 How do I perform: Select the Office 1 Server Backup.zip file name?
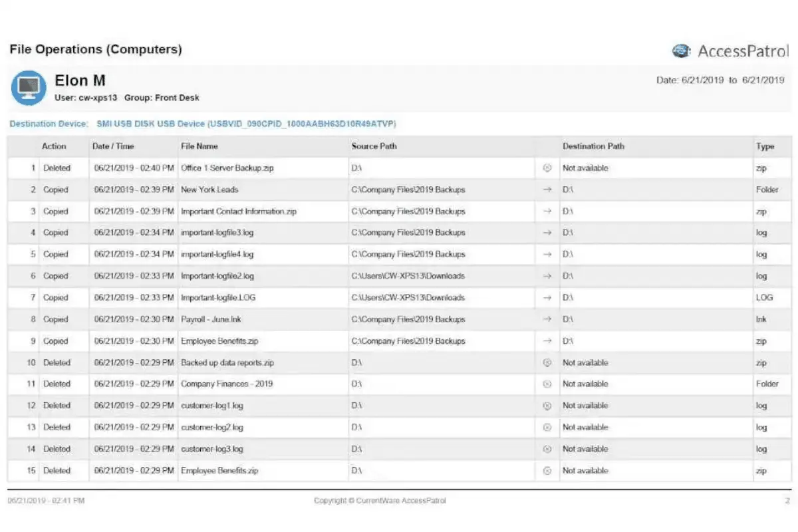(227, 168)
